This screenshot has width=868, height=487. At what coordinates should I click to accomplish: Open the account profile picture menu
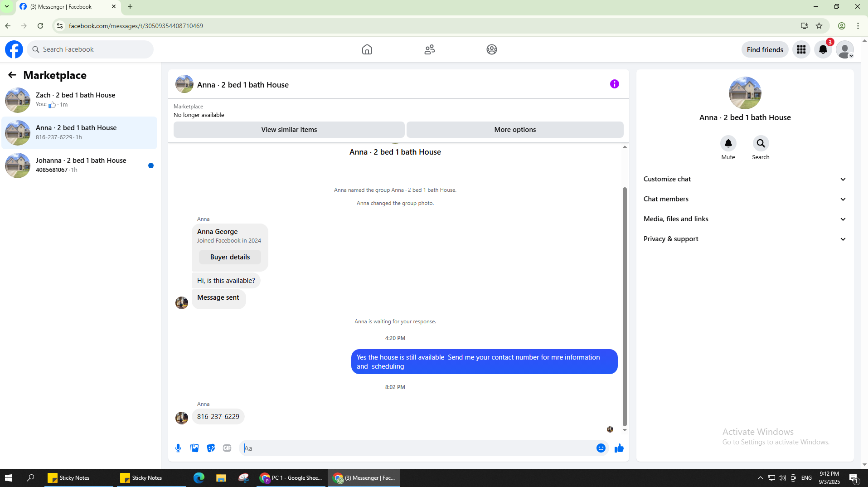[x=845, y=49]
